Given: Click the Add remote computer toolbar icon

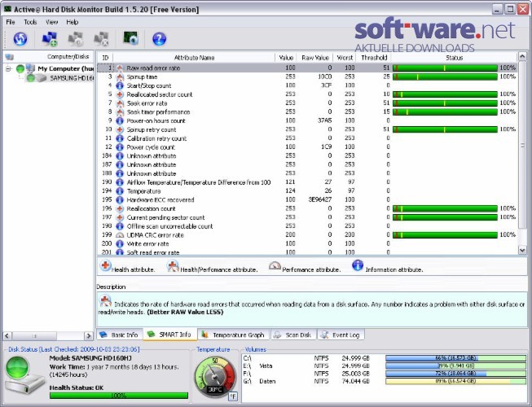Looking at the screenshot, I should click(50, 38).
